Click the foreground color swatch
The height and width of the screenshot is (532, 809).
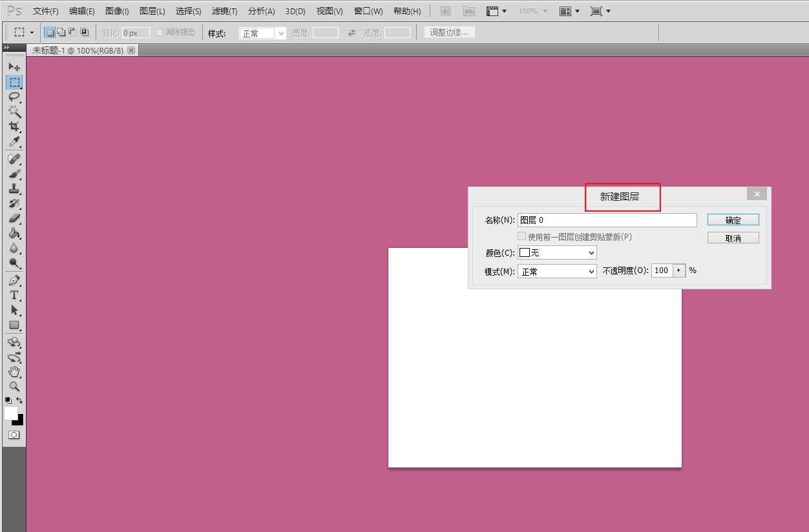[x=10, y=413]
